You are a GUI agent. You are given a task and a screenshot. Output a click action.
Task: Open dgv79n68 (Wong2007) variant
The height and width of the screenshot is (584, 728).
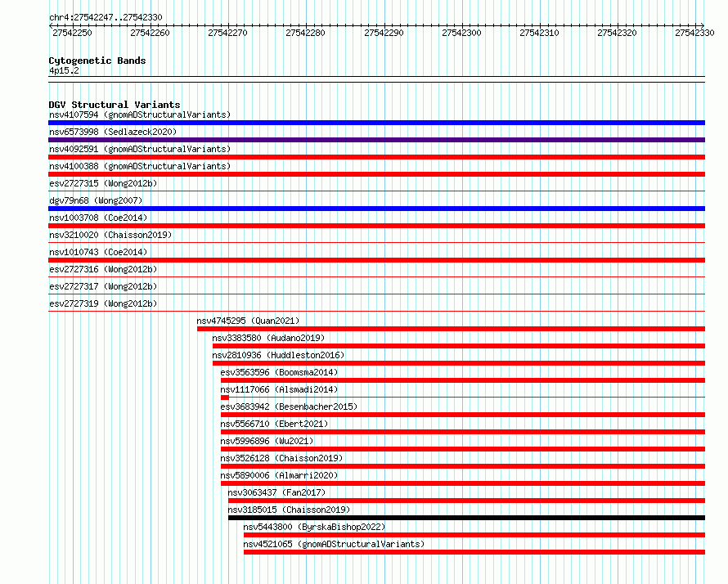click(x=96, y=200)
